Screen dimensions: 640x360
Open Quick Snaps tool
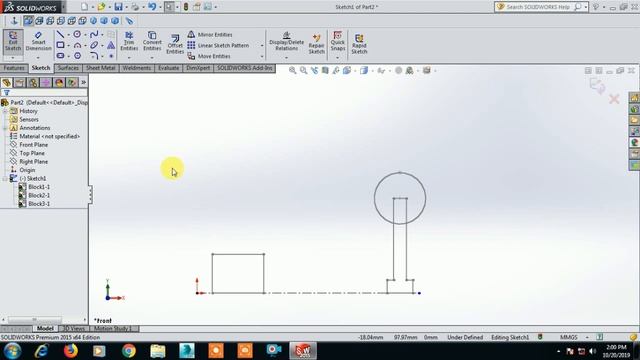pos(338,41)
